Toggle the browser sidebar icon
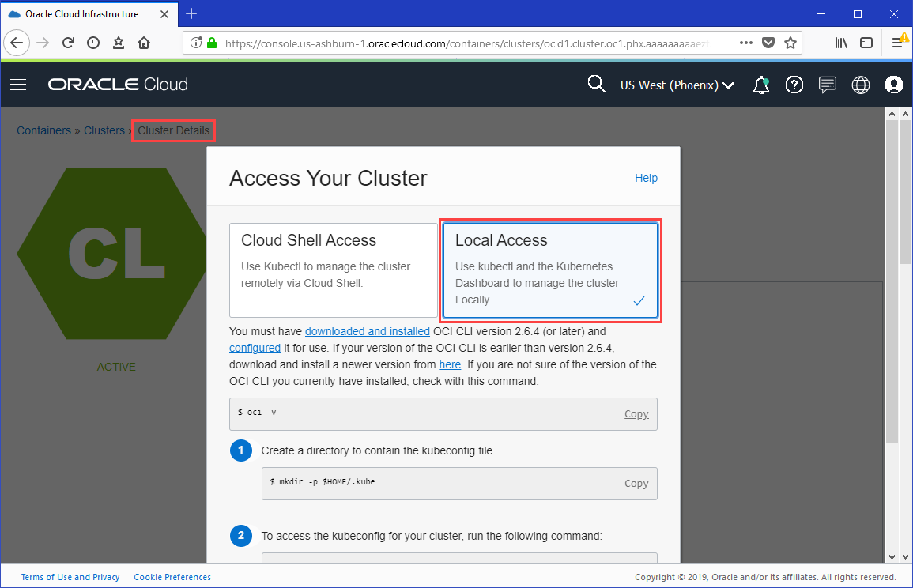The height and width of the screenshot is (588, 913). pyautogui.click(x=866, y=43)
